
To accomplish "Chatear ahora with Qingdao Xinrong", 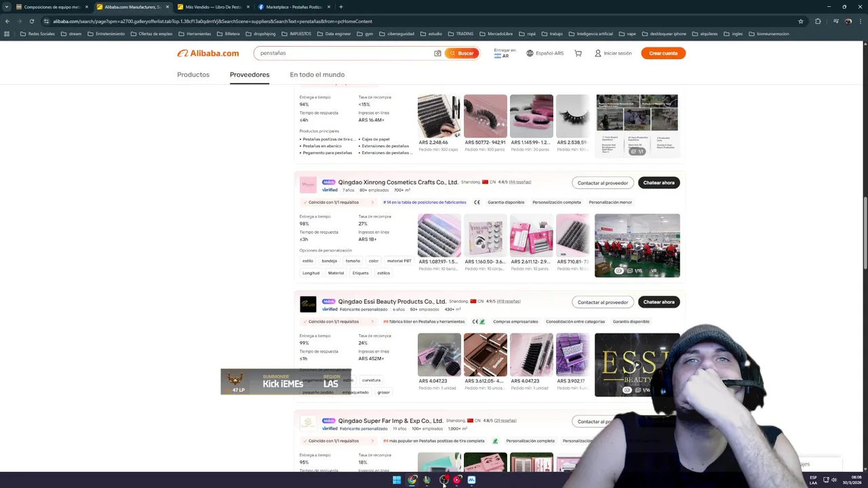I will pos(658,182).
